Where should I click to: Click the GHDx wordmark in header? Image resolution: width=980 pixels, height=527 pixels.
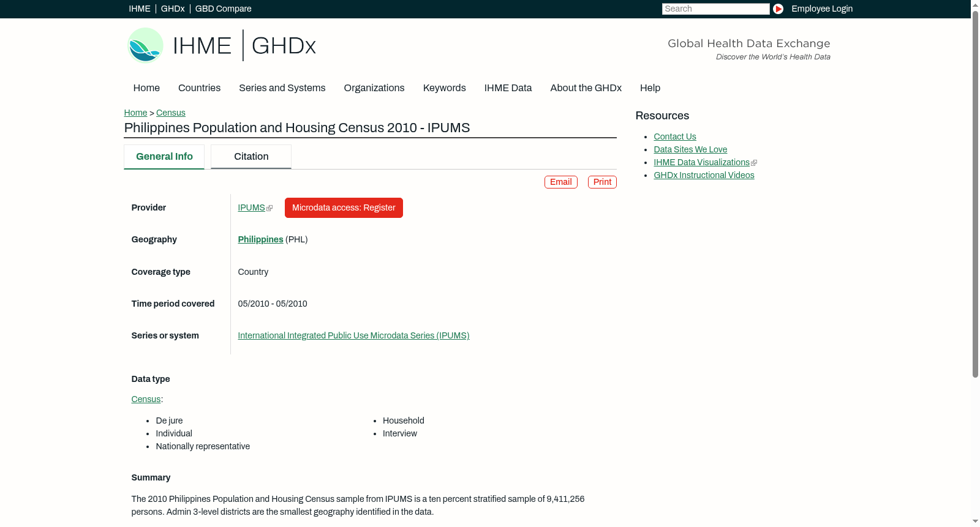coord(284,46)
